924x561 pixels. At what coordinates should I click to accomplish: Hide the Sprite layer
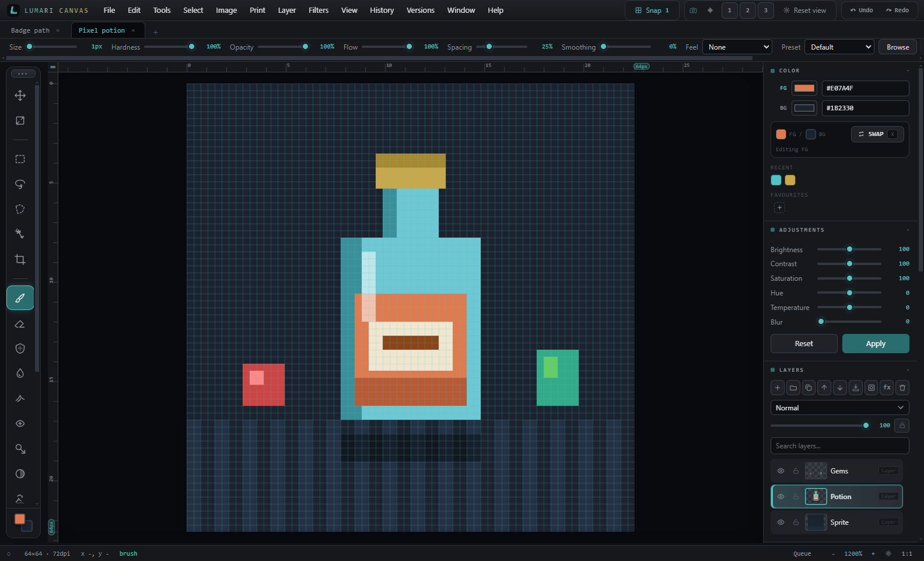(780, 522)
